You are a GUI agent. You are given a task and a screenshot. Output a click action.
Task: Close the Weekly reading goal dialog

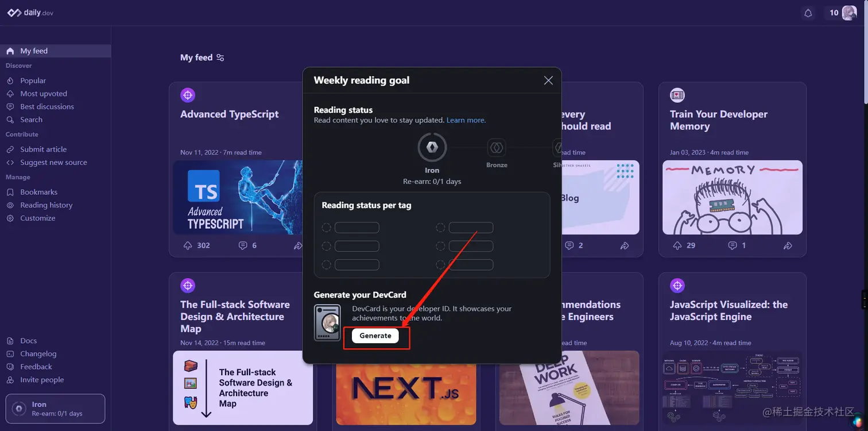(548, 80)
